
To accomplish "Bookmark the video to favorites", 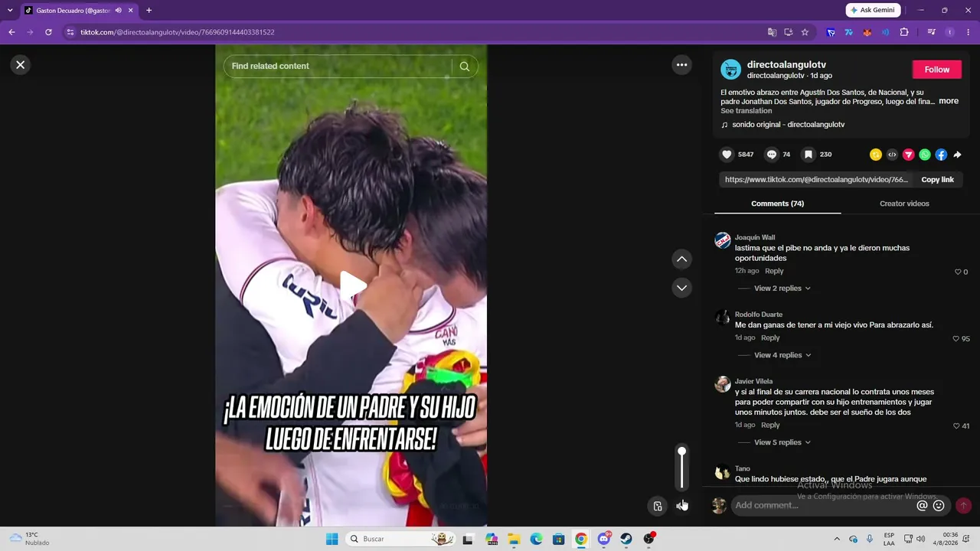I will click(x=808, y=155).
